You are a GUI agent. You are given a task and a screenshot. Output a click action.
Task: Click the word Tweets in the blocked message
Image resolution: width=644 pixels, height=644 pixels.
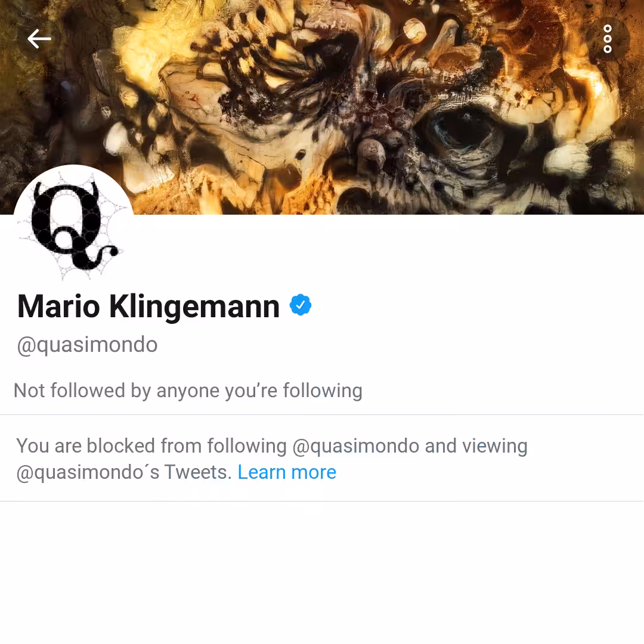[196, 472]
